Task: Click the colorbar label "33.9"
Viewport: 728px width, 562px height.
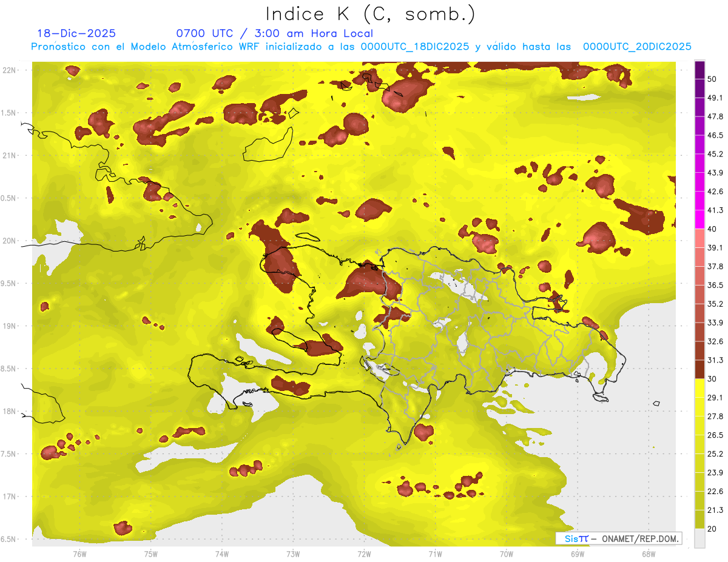Action: (x=715, y=323)
